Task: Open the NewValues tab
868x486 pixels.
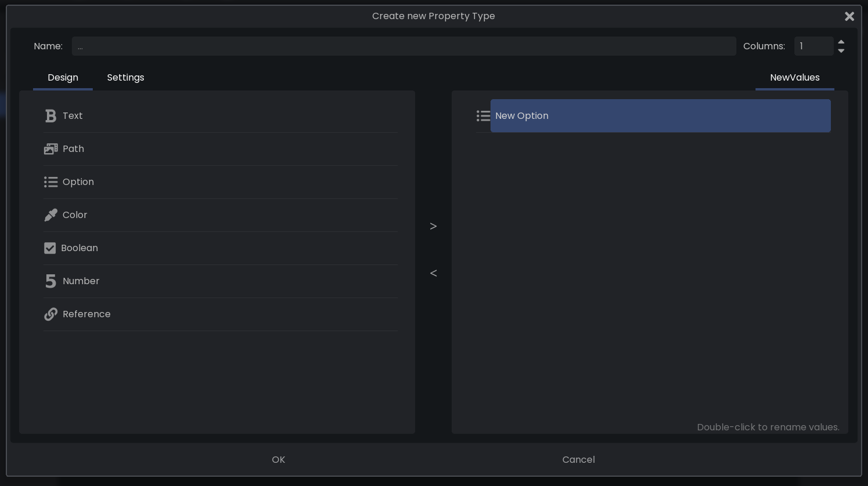Action: click(795, 78)
